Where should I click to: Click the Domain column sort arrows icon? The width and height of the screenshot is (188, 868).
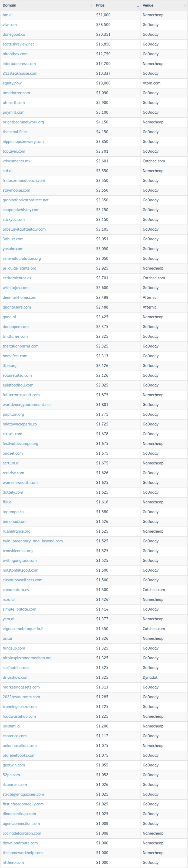coord(91,6)
